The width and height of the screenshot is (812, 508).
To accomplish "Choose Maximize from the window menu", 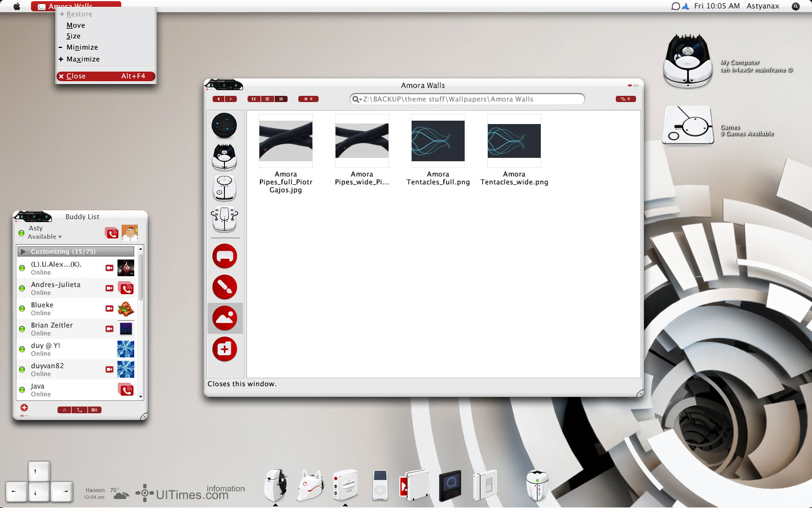I will pos(105,59).
